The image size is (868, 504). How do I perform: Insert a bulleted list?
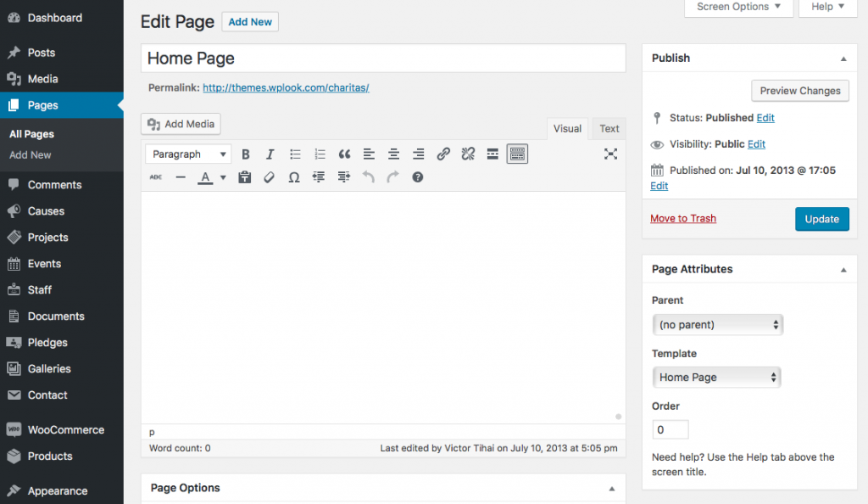tap(294, 154)
